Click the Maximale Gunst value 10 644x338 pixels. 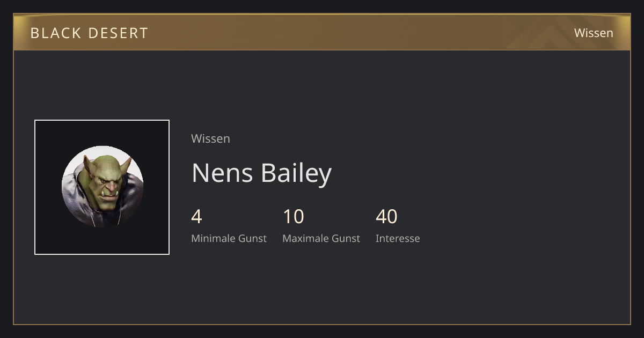pyautogui.click(x=294, y=217)
